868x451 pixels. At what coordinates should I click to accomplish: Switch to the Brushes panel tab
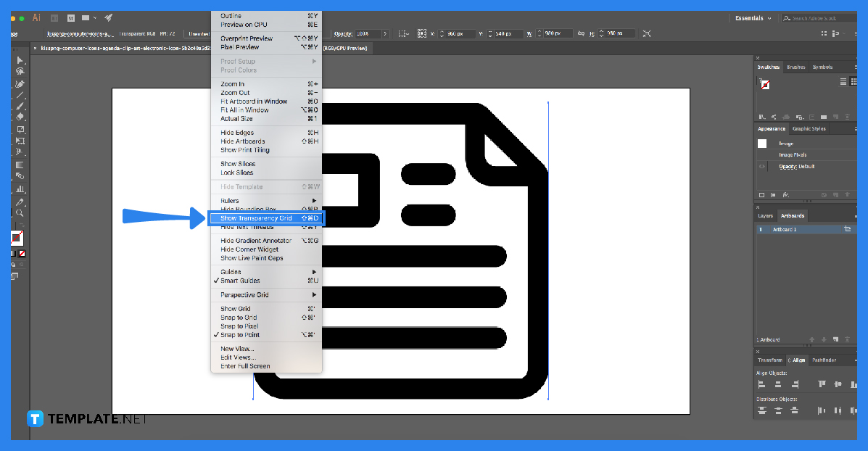point(795,67)
